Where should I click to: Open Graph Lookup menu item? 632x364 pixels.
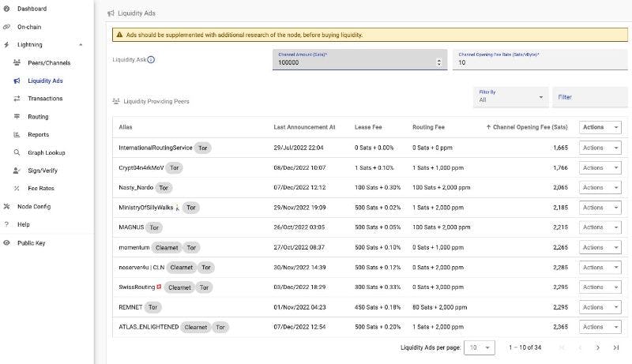[x=47, y=152]
